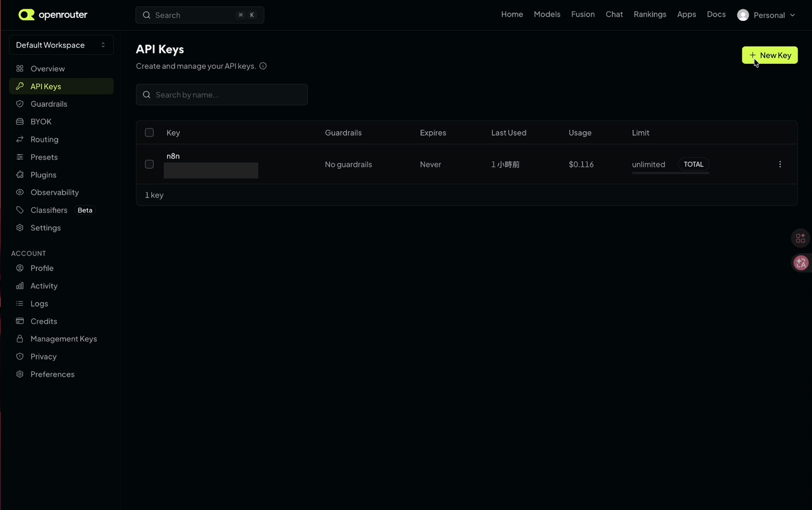The width and height of the screenshot is (812, 510).
Task: Open Docs in top navigation
Action: click(x=716, y=14)
